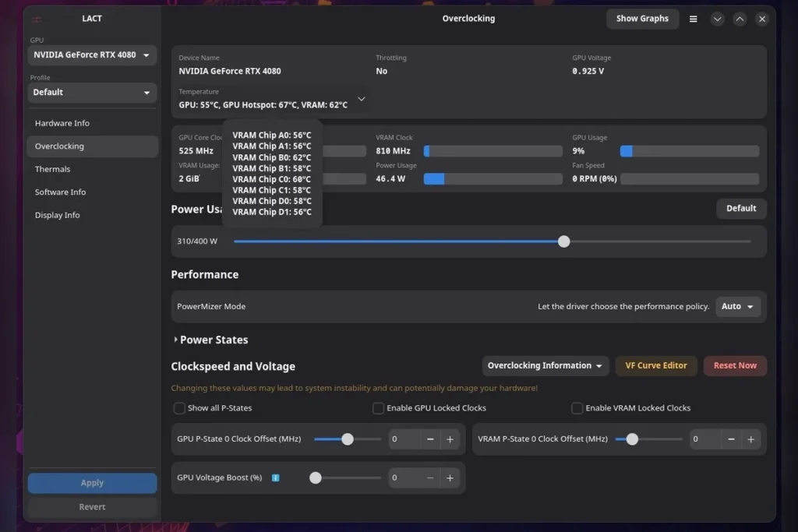The height and width of the screenshot is (532, 798).
Task: Click 'VRAM Chip A0: 56°C' entry
Action: pos(272,136)
